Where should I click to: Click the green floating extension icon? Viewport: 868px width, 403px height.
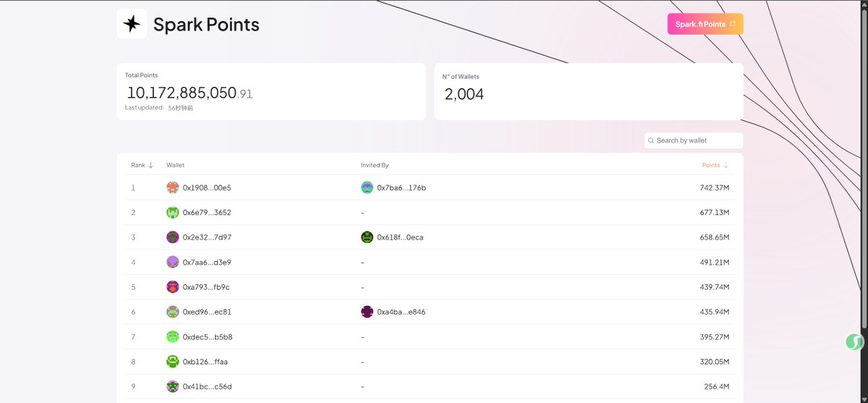click(x=854, y=342)
